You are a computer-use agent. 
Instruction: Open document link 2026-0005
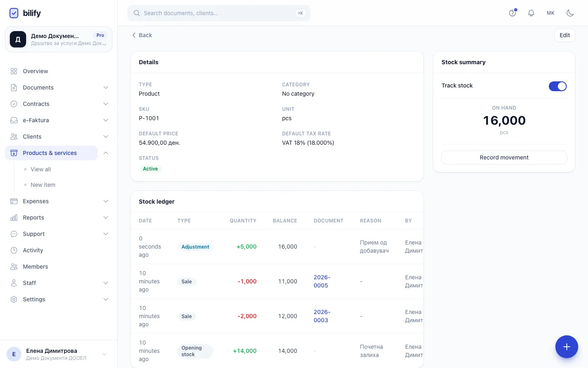[322, 281]
